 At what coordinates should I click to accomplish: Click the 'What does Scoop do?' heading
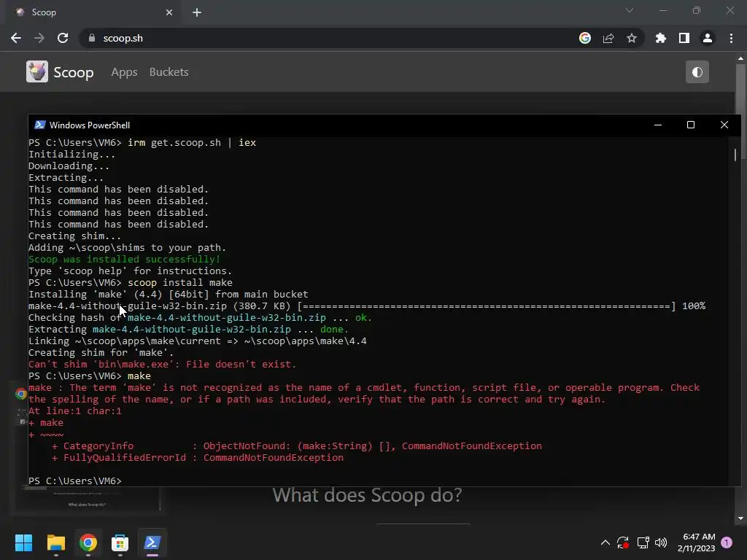pos(368,495)
